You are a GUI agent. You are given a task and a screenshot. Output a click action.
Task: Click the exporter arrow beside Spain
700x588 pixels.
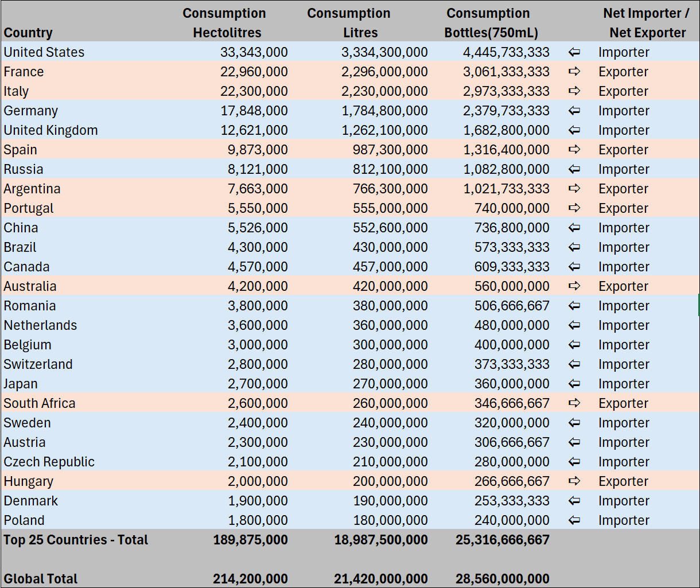pyautogui.click(x=574, y=150)
